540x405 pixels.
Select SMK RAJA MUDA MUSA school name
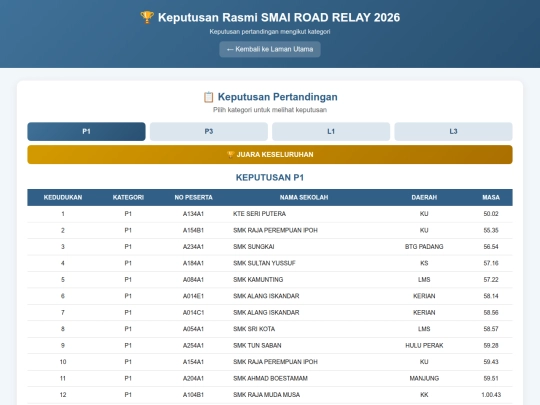pos(266,395)
